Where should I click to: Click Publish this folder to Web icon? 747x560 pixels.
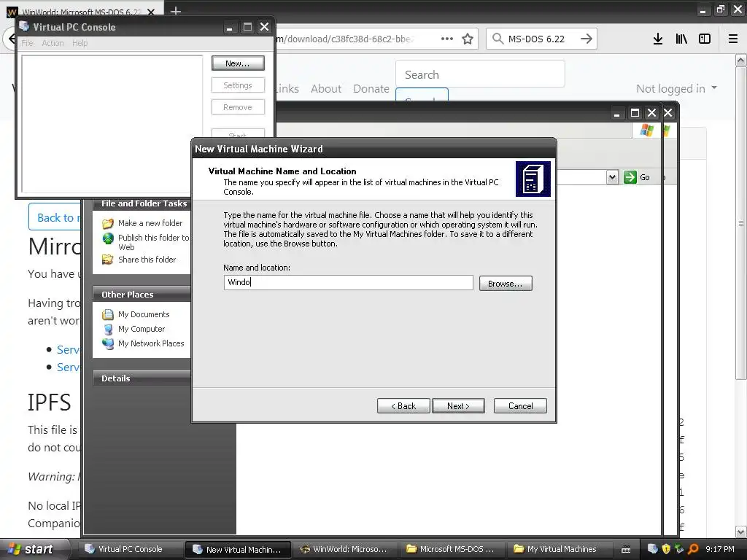click(x=108, y=238)
